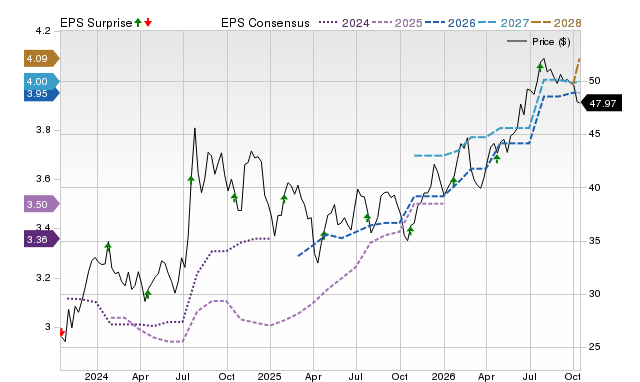
Task: Select the green surprise arrow near October 2024
Action: click(x=234, y=198)
